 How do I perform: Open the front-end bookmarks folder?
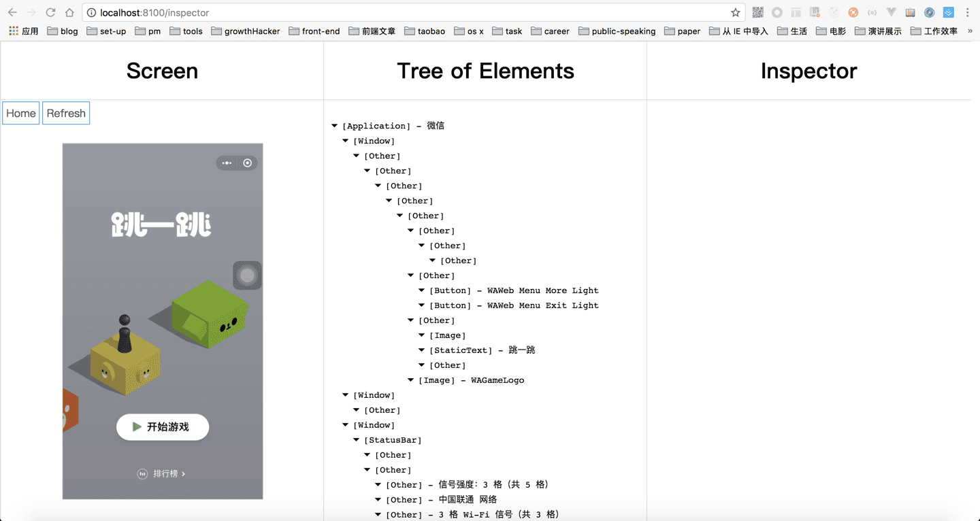pyautogui.click(x=314, y=31)
